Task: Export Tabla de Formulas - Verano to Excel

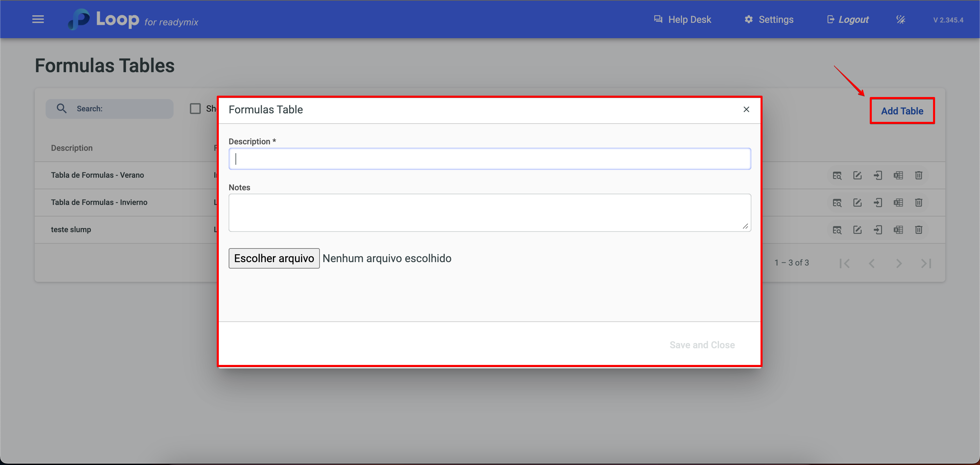Action: 898,175
